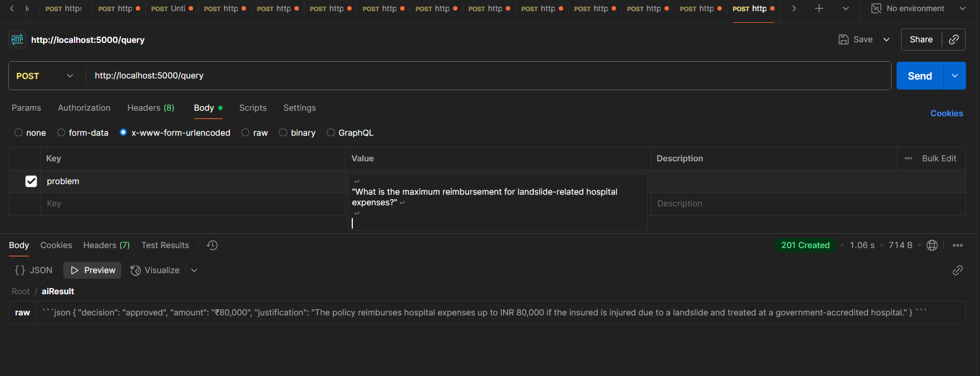980x376 pixels.
Task: Switch to the Params tab
Action: point(26,108)
